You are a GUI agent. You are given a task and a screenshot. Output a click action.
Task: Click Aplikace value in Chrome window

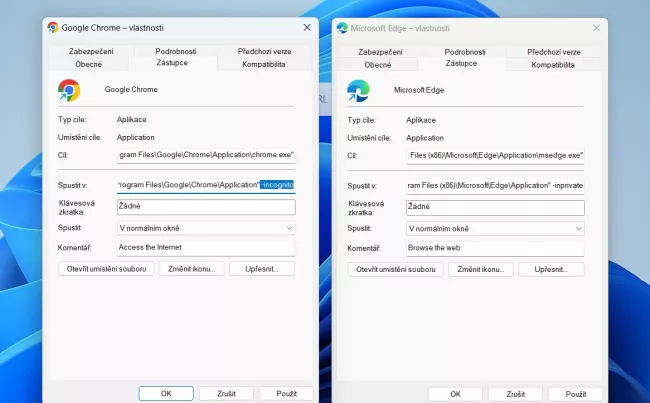coord(131,119)
